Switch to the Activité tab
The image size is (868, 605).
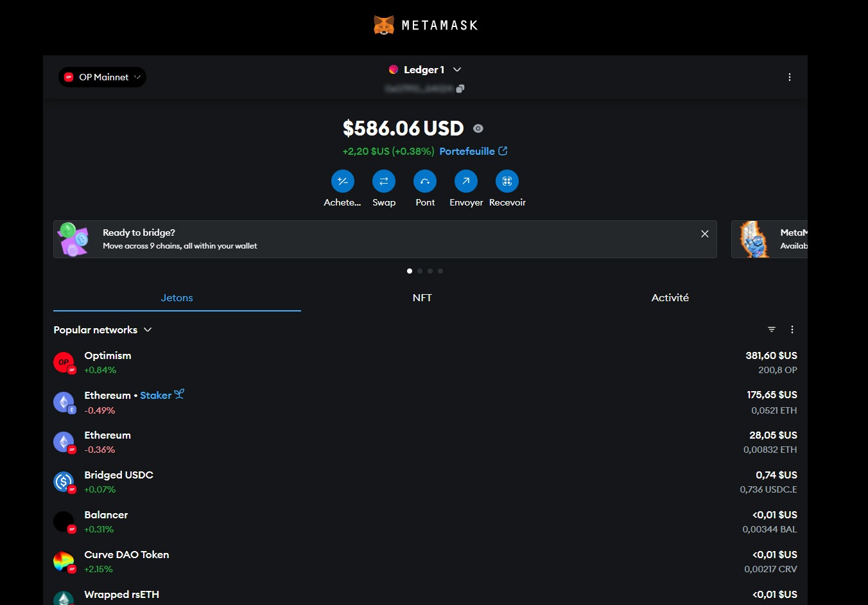coord(670,298)
